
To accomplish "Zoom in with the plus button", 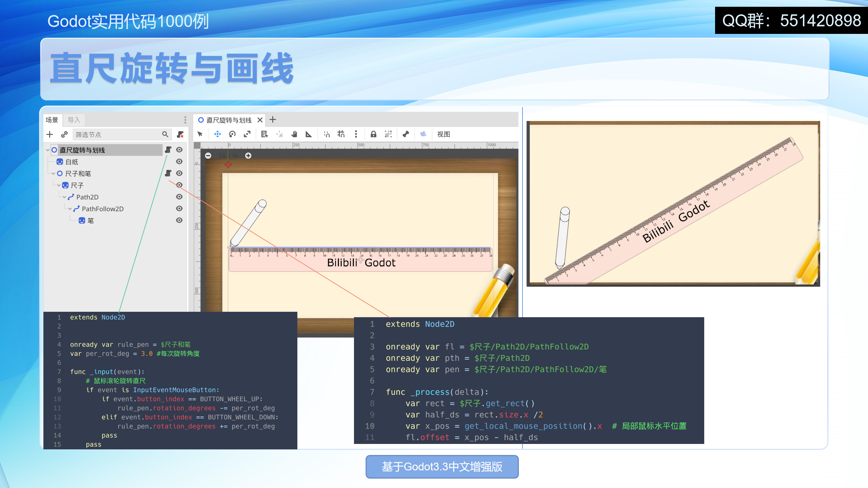I will pos(248,156).
